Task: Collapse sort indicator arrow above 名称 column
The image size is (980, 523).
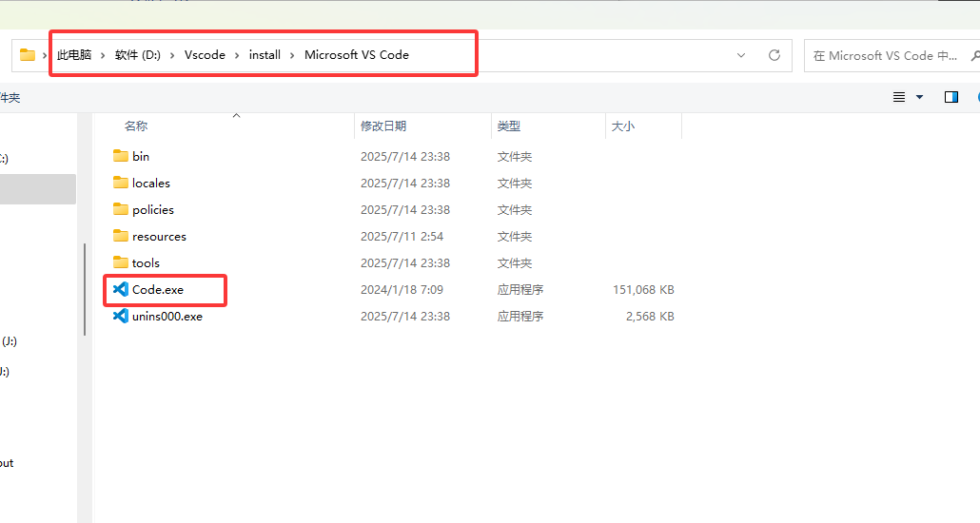Action: point(236,116)
